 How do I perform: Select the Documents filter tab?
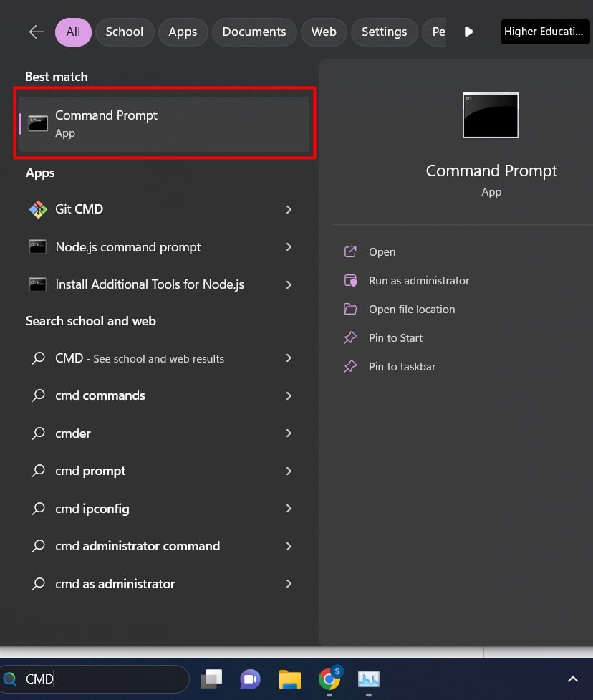254,32
